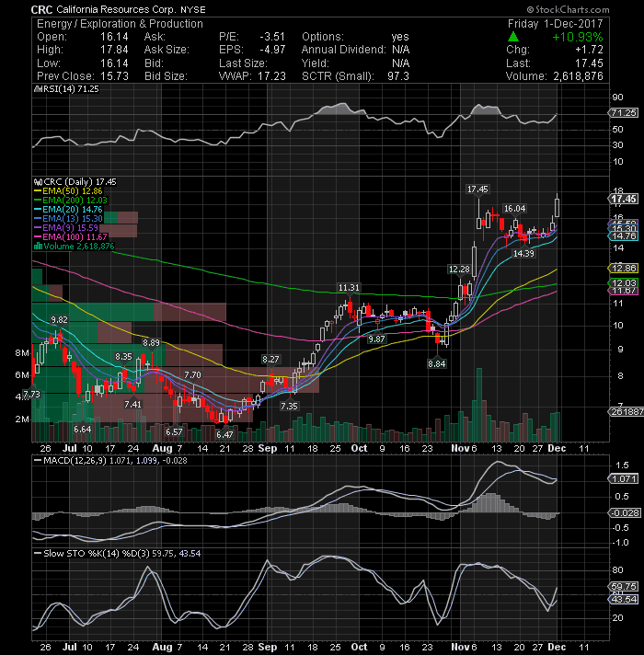Click Energy / Exploration & Production sector text
Image resolution: width=644 pixels, height=655 pixels.
click(x=120, y=24)
